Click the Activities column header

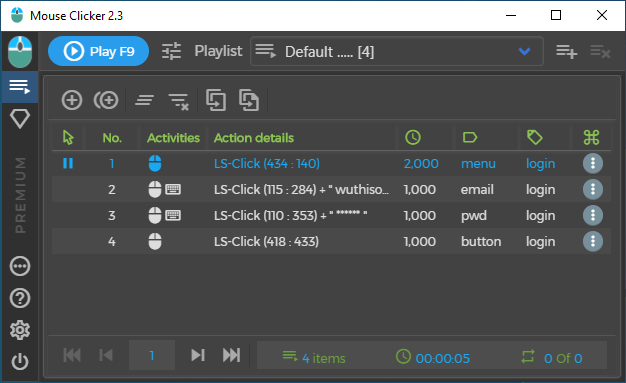(x=173, y=138)
